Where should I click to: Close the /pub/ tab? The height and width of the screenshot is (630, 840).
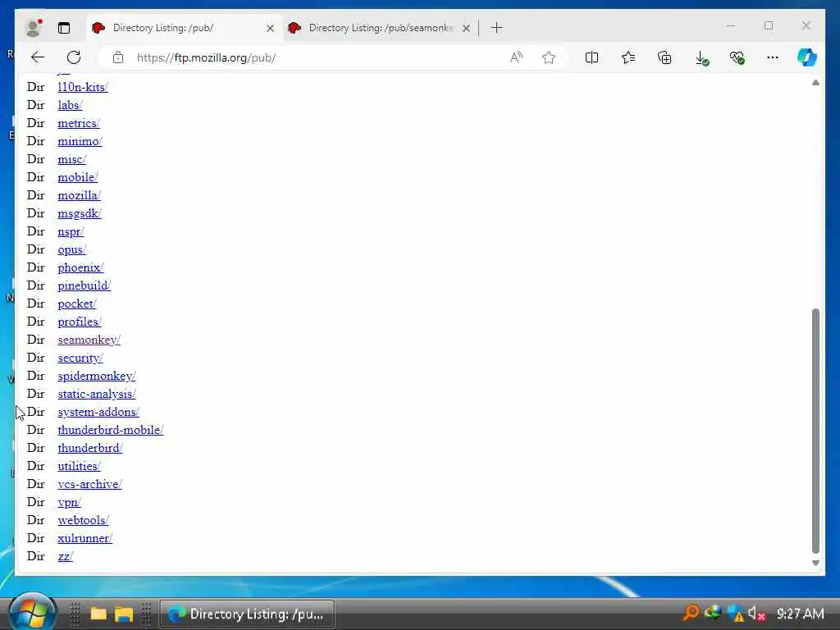click(x=271, y=28)
